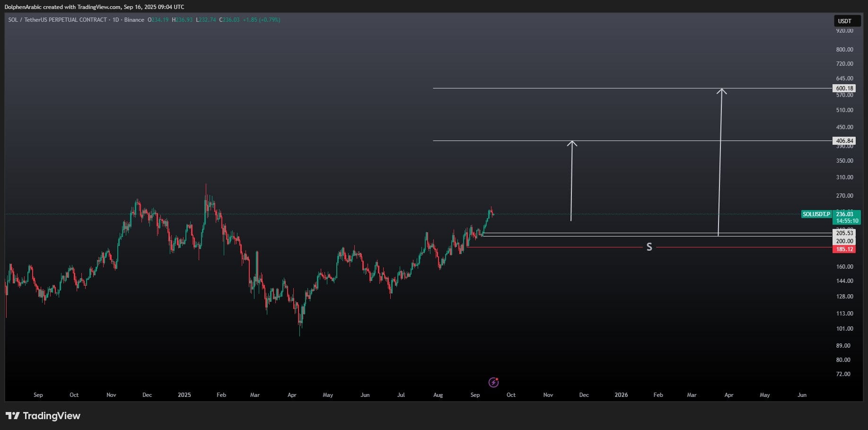Click the 144.00 price scale label
This screenshot has width=868, height=430.
[845, 281]
